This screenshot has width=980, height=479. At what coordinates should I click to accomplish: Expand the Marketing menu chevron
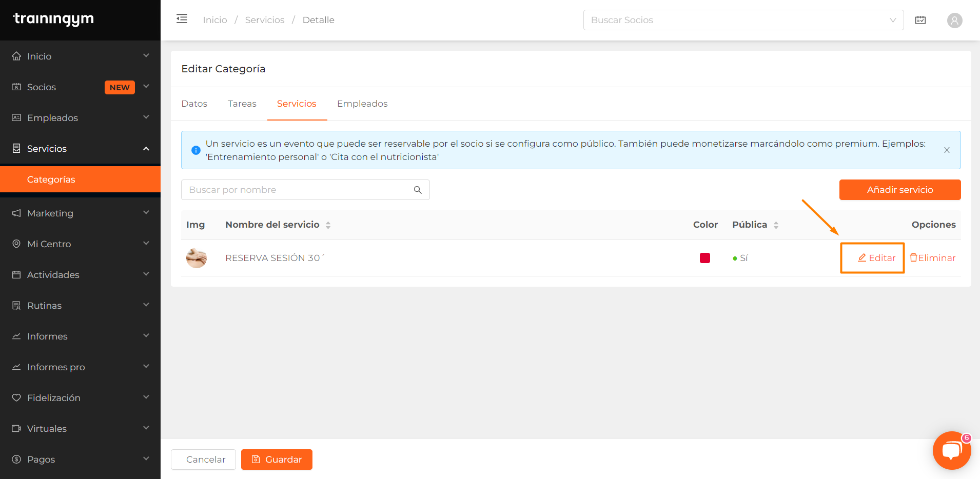pyautogui.click(x=146, y=212)
